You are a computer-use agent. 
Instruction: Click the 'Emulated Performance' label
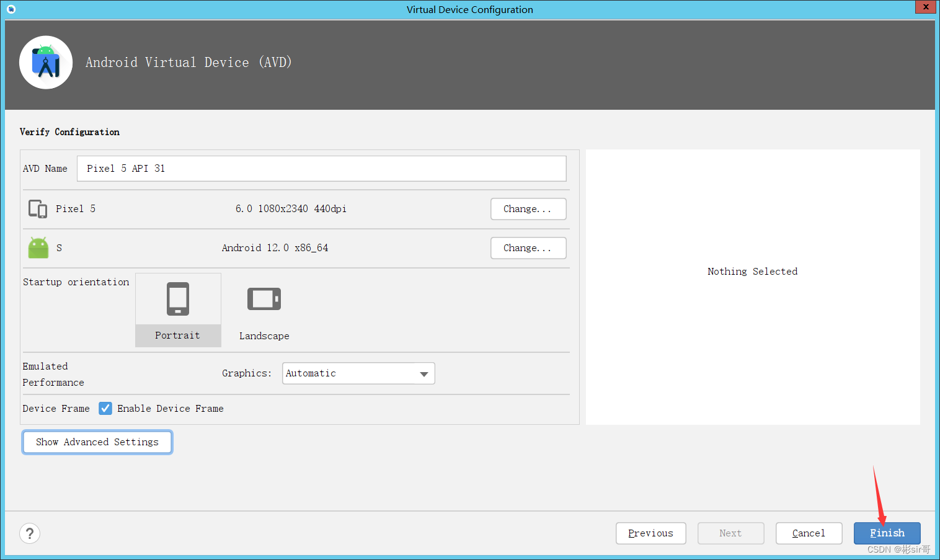pyautogui.click(x=53, y=375)
